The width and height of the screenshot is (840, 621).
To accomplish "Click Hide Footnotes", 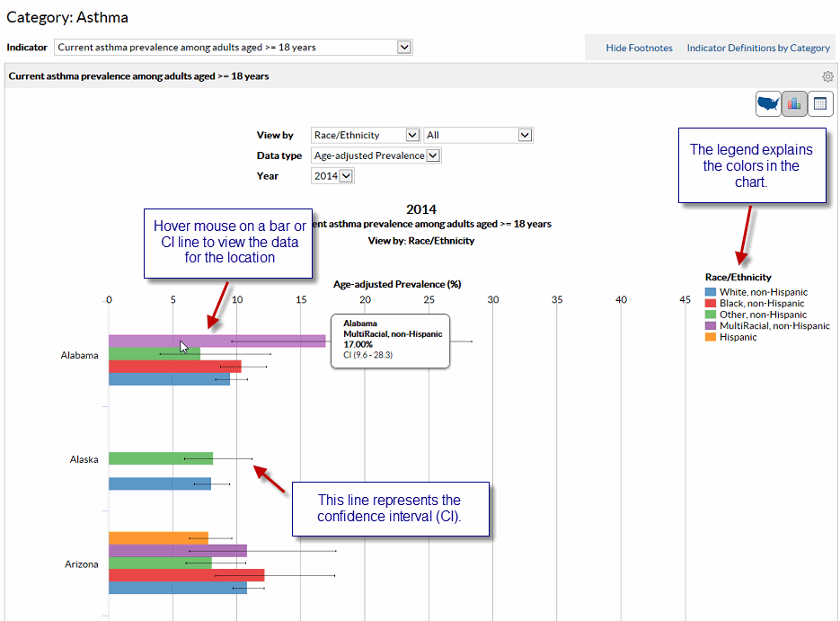I will (x=639, y=47).
